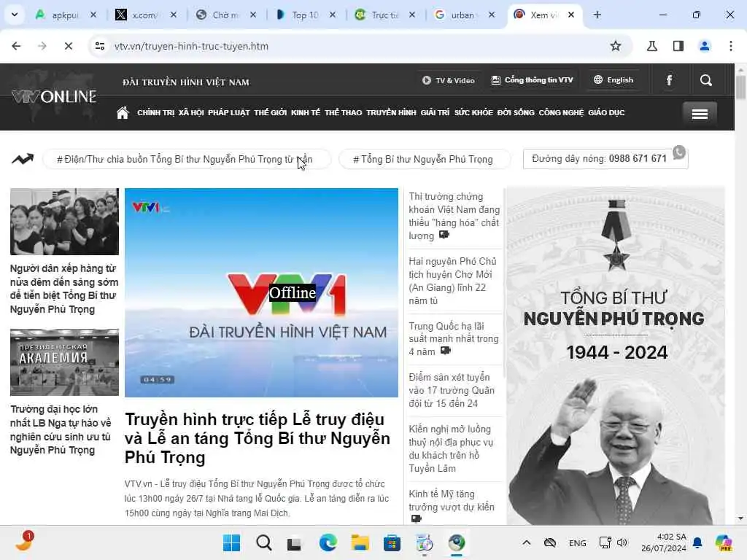Read Thị trường chứng khoán Việt Nam article
Screen dimensions: 747x560
[x=454, y=216]
